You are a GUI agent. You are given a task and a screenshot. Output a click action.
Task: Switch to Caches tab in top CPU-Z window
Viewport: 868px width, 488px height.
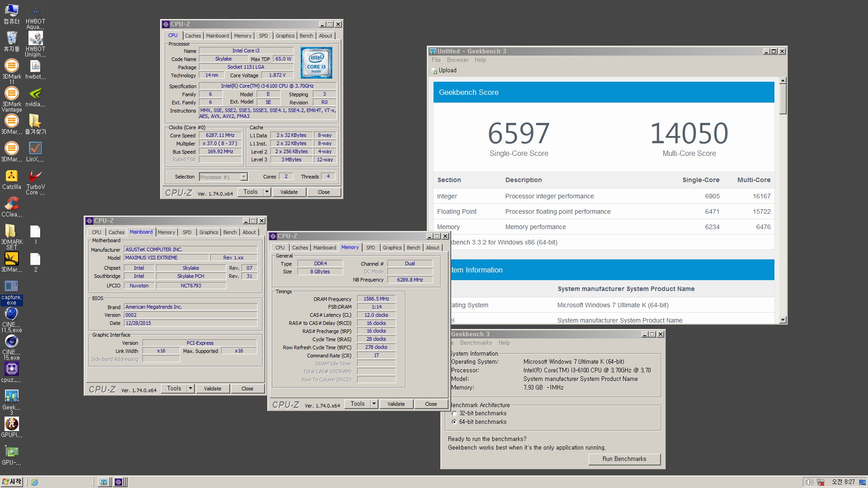(x=193, y=36)
